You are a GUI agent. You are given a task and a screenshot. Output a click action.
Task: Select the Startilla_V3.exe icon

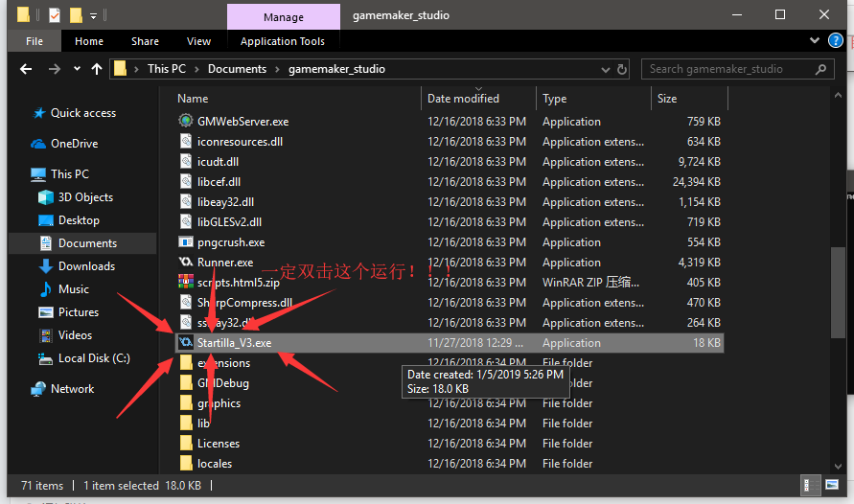click(186, 342)
